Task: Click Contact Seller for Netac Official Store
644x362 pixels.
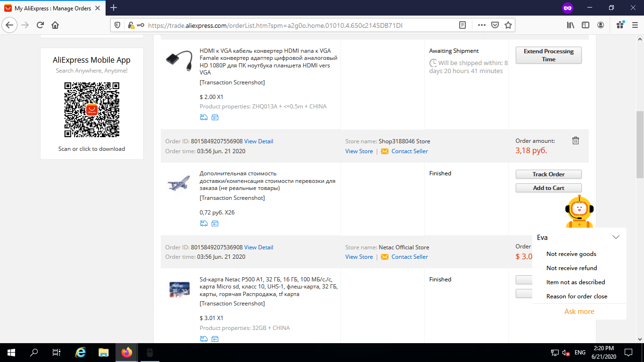Action: click(410, 257)
